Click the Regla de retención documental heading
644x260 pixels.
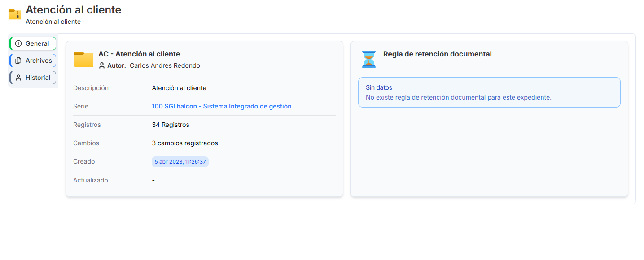click(438, 54)
